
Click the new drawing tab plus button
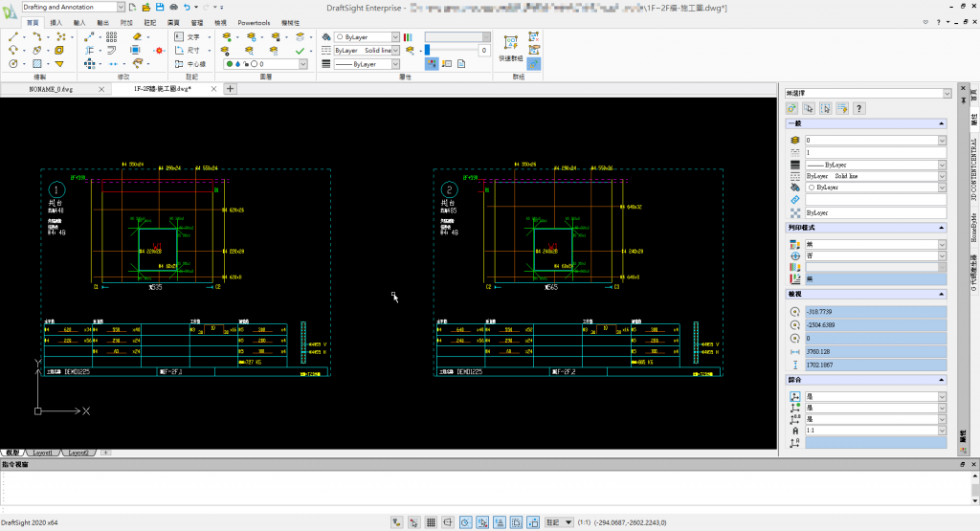(231, 89)
